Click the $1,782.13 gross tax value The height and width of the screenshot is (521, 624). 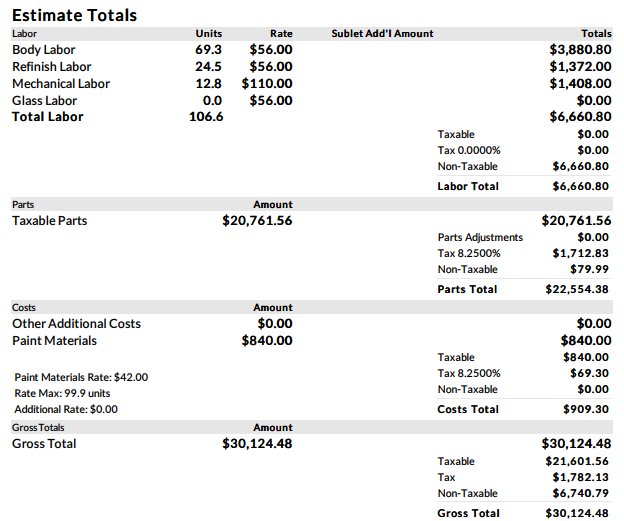(580, 477)
